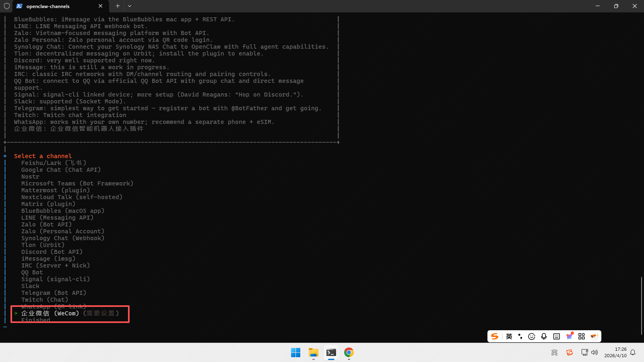Click the Sogou input method S logo

pos(495,336)
